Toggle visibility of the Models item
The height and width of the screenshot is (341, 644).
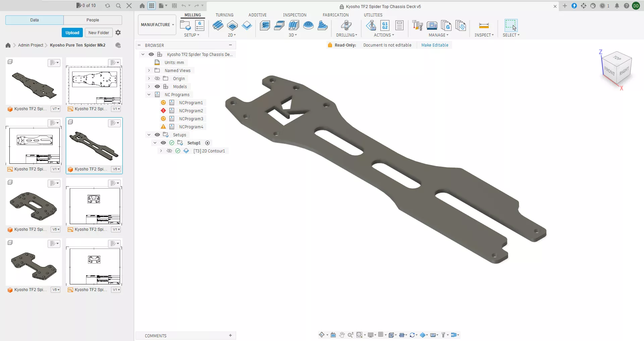coord(157,86)
